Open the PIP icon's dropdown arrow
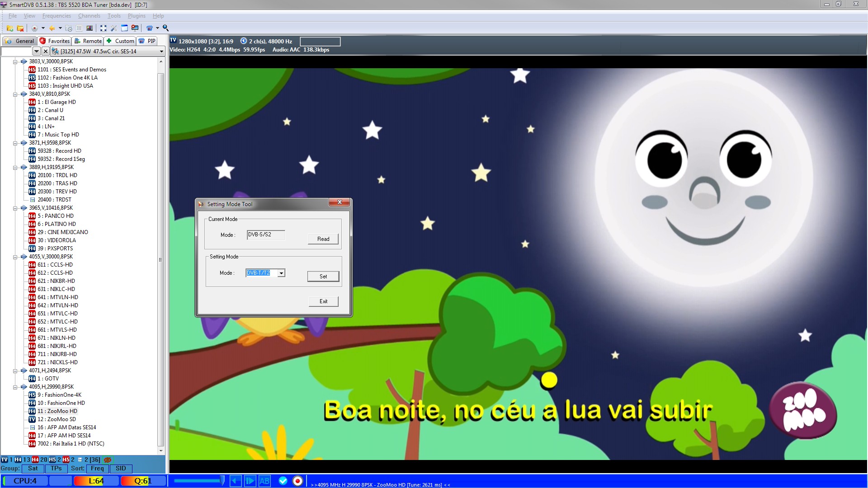Image resolution: width=868 pixels, height=488 pixels. pos(157,28)
